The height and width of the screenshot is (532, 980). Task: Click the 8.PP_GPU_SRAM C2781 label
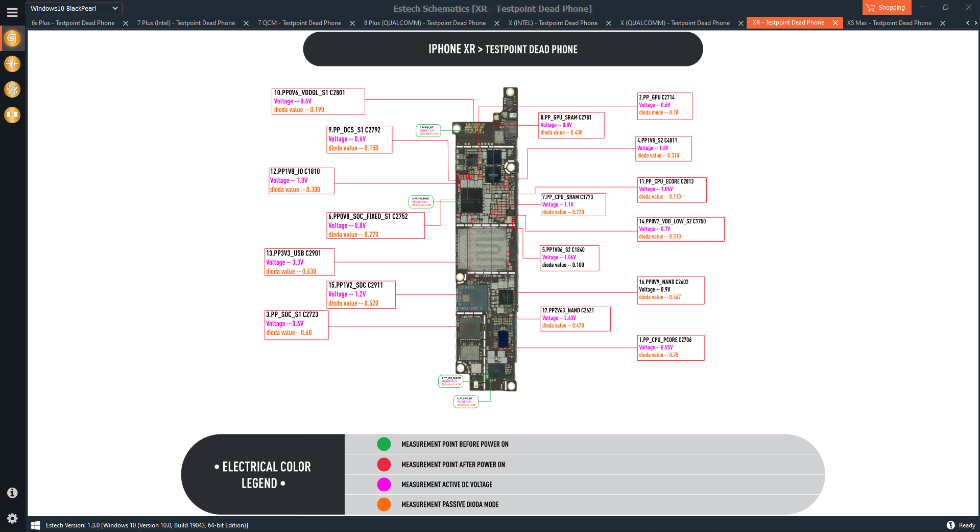[x=572, y=125]
